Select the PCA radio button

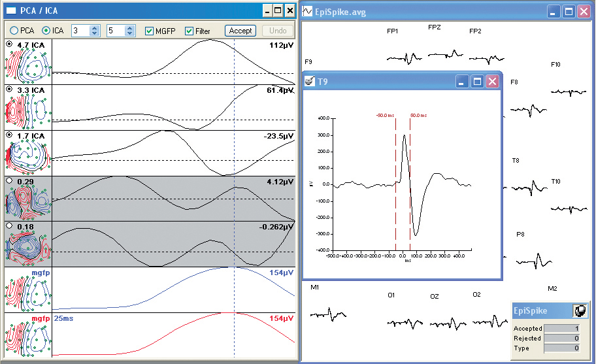point(13,31)
